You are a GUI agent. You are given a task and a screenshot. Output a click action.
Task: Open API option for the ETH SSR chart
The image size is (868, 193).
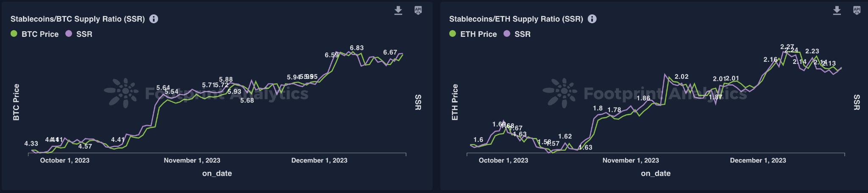point(857,11)
